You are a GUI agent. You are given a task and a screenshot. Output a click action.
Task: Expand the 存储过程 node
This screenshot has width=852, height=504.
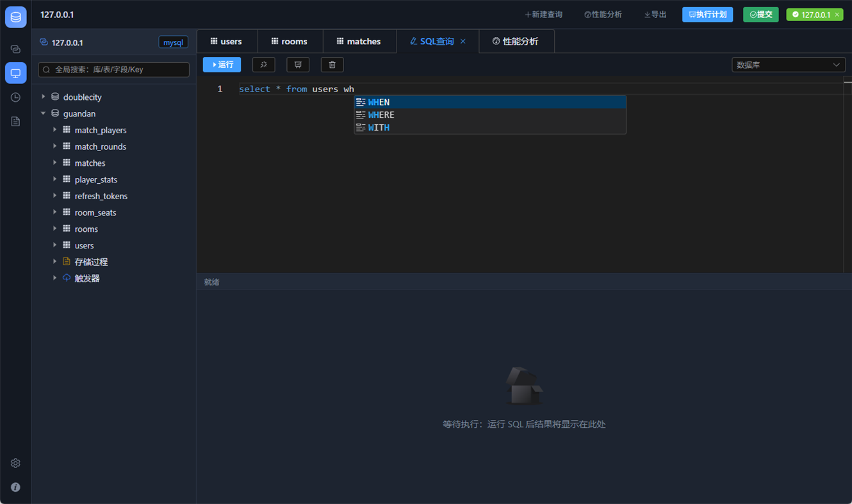tap(54, 261)
